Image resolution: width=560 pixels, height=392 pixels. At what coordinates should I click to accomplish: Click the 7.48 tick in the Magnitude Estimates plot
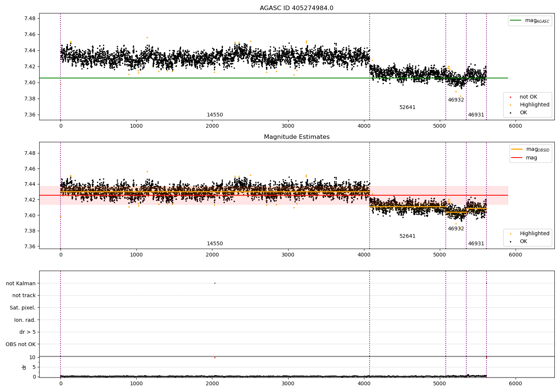point(30,153)
